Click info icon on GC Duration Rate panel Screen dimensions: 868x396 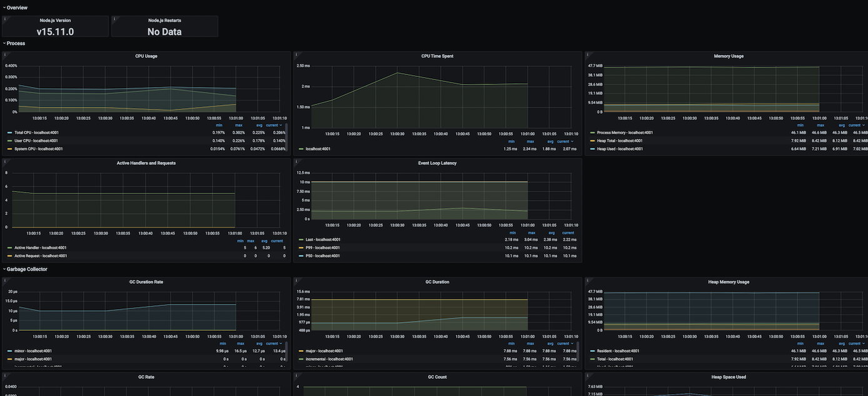tap(5, 280)
